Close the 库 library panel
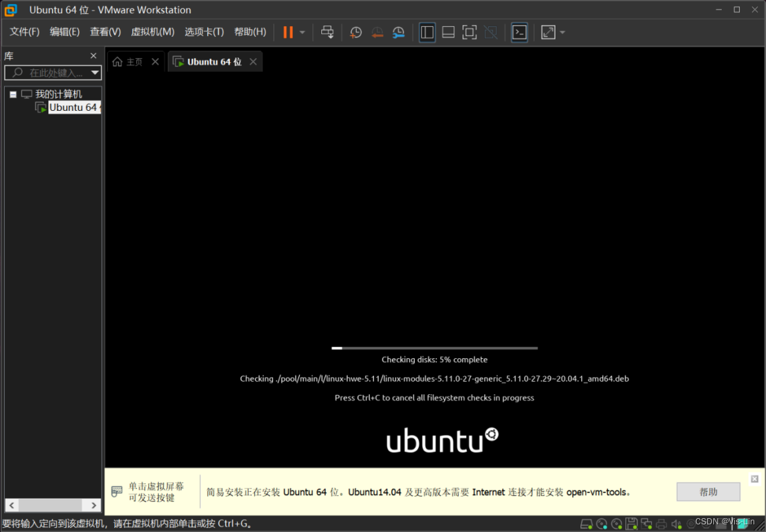 [x=93, y=55]
